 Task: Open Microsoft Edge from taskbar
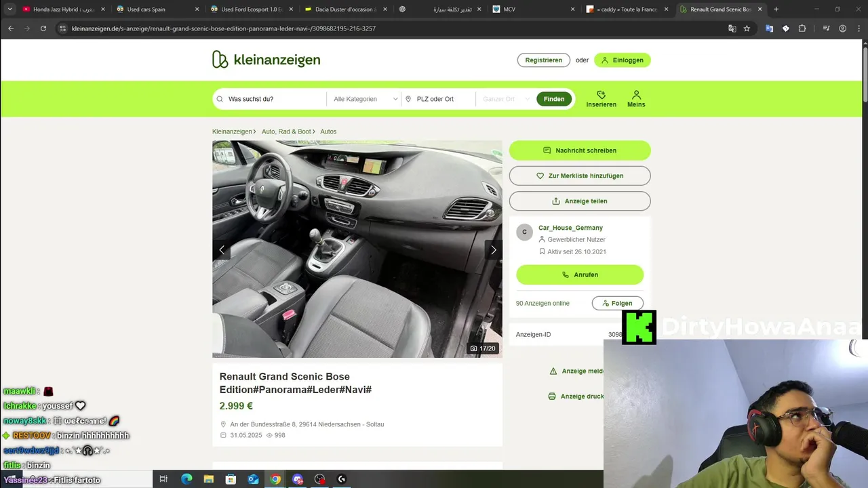point(186,479)
